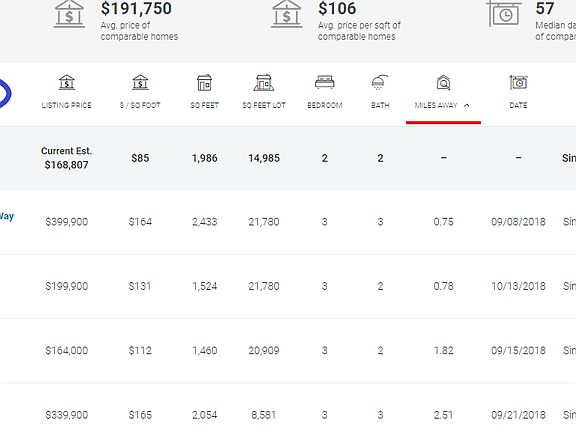Click the Sq Feet Lot icon
576x432 pixels.
[x=264, y=83]
